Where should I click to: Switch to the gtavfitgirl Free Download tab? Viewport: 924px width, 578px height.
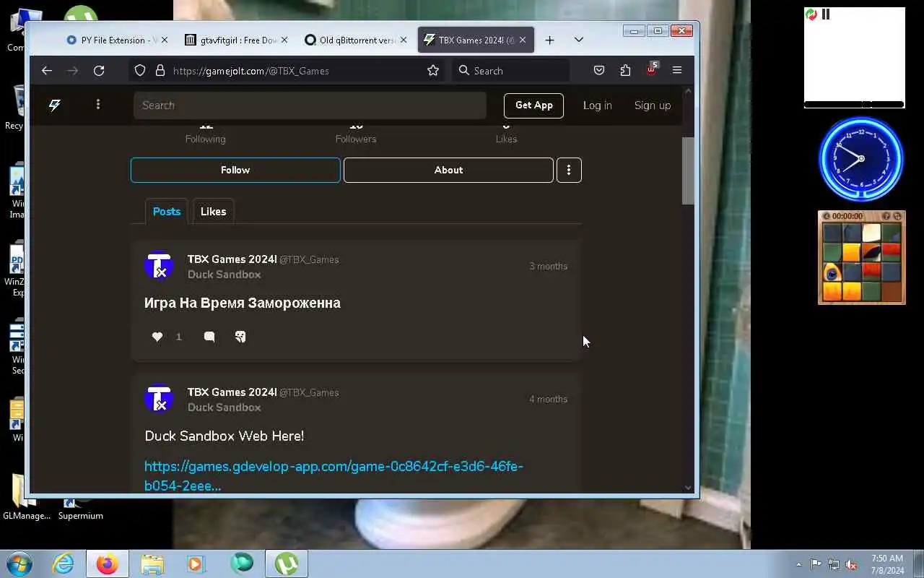[235, 40]
